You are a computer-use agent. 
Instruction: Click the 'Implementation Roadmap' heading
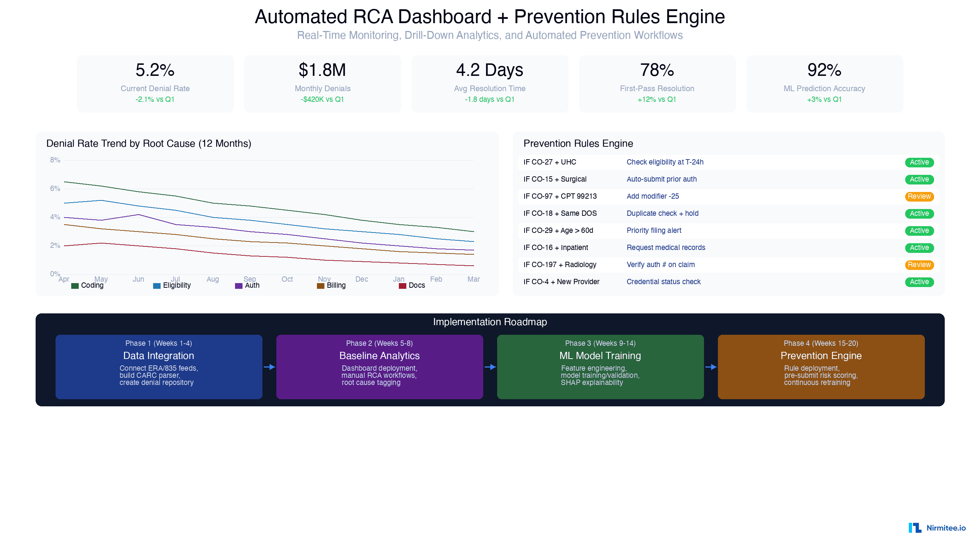click(x=490, y=322)
